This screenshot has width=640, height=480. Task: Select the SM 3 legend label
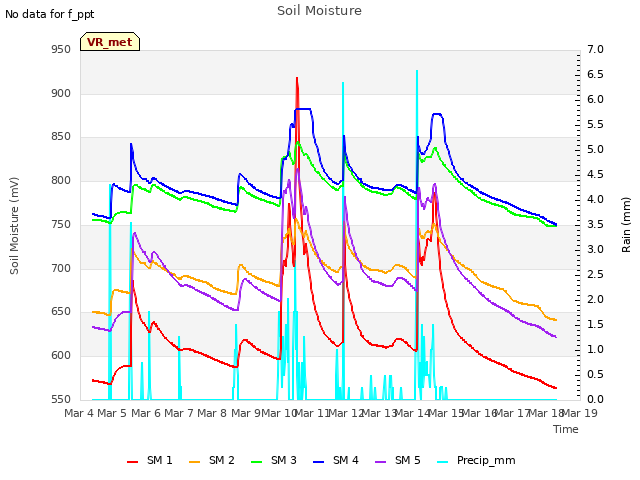[x=284, y=460]
